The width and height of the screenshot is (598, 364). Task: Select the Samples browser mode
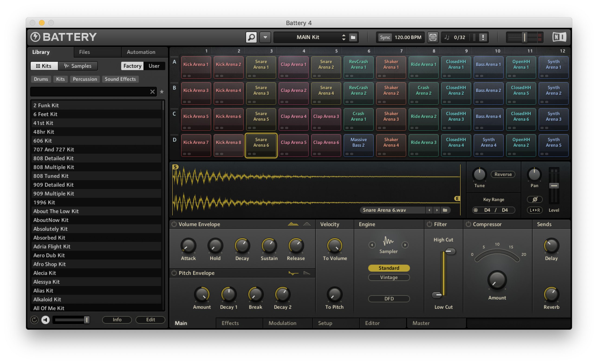[78, 66]
